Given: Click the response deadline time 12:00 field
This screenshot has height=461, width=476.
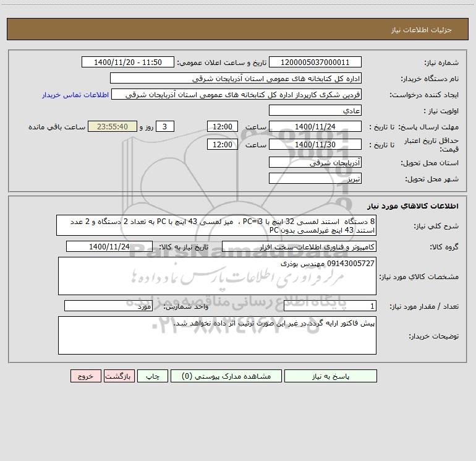Looking at the screenshot, I should (222, 126).
